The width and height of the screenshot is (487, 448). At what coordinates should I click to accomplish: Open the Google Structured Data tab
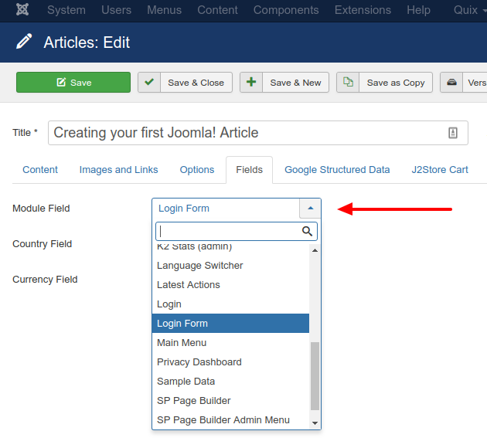pyautogui.click(x=337, y=170)
